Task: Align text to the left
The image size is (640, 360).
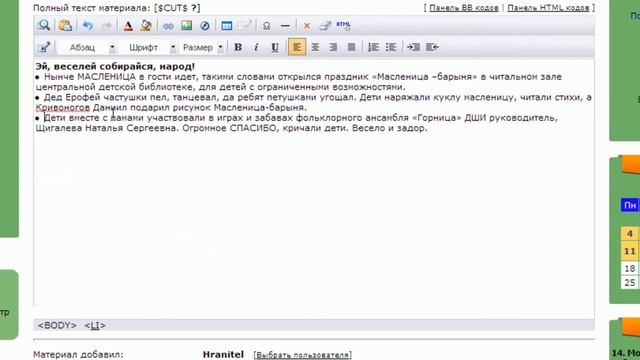Action: tap(297, 47)
